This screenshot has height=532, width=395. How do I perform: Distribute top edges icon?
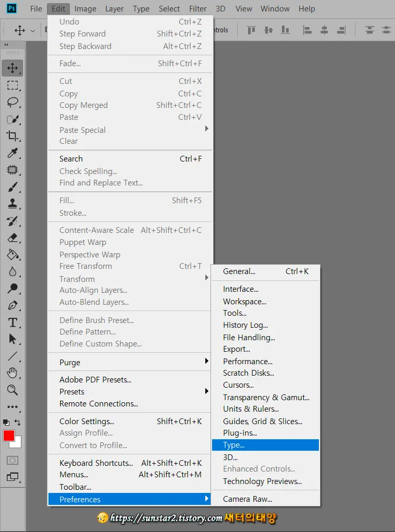click(369, 30)
